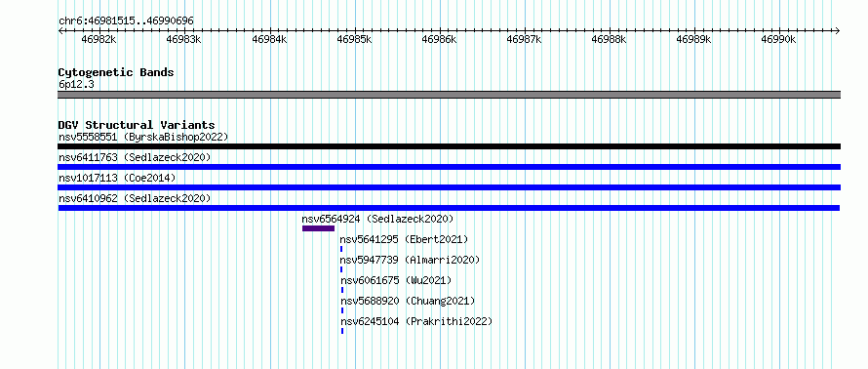Click the nsv5558551 (ByrskaBishop2022) label
This screenshot has width=868, height=369.
143,137
